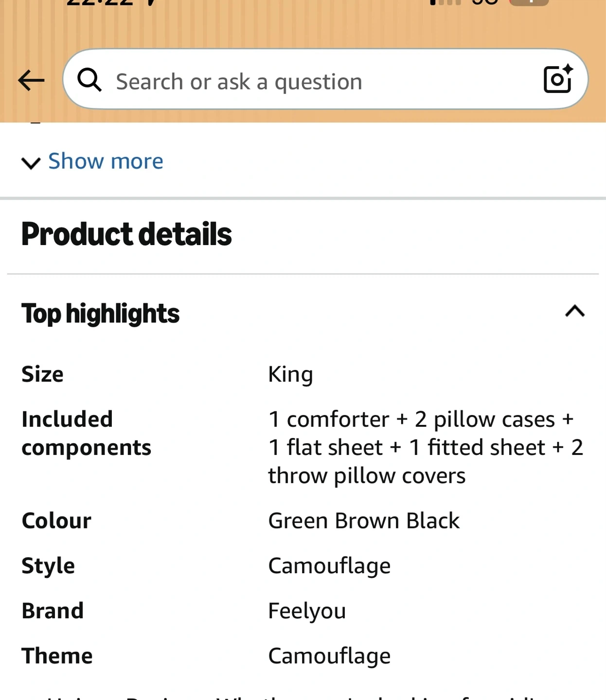Tap the Included components label
The width and height of the screenshot is (606, 700).
[86, 433]
